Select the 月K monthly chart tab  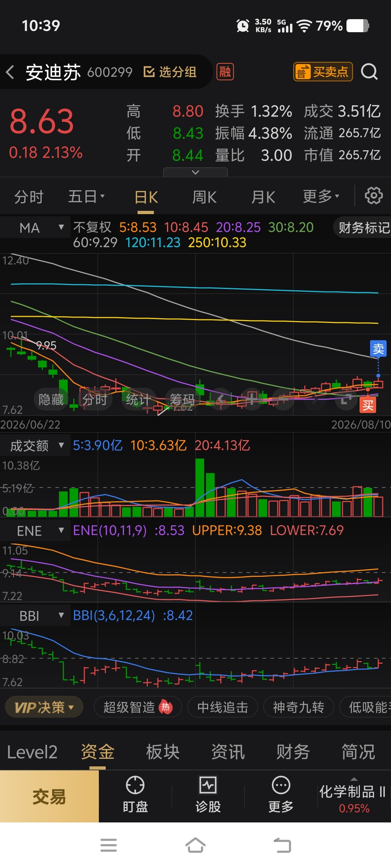[x=263, y=197]
